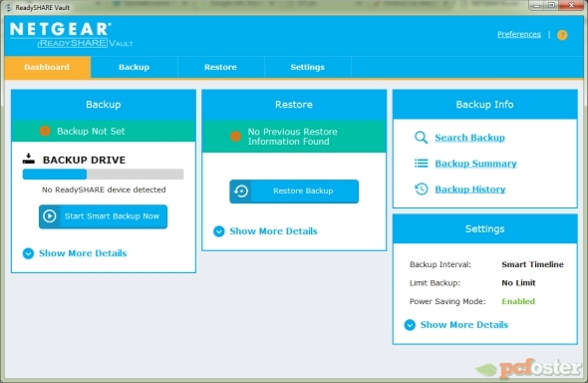Click the NETGEAR ReadySHARE Vault logo

[x=71, y=35]
